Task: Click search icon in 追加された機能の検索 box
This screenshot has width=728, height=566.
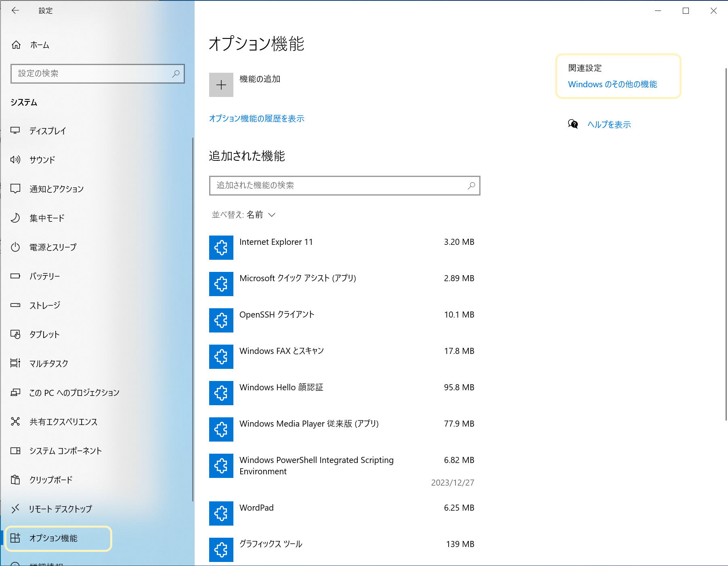Action: [471, 185]
